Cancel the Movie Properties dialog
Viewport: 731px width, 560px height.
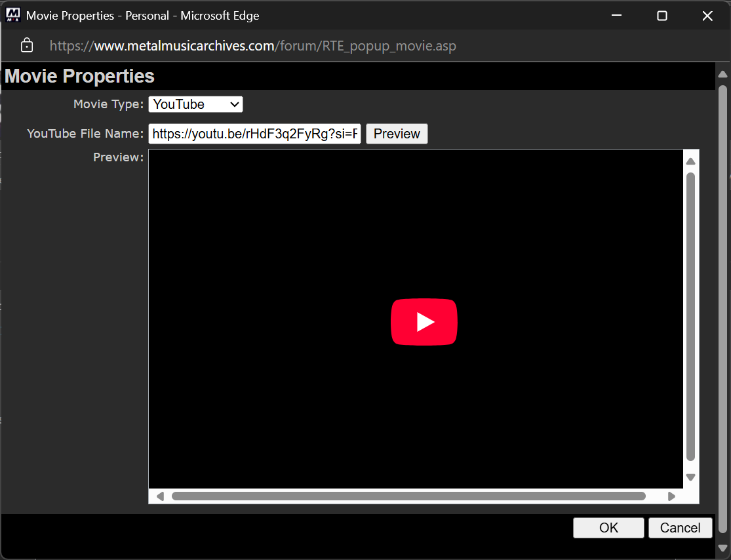tap(680, 528)
